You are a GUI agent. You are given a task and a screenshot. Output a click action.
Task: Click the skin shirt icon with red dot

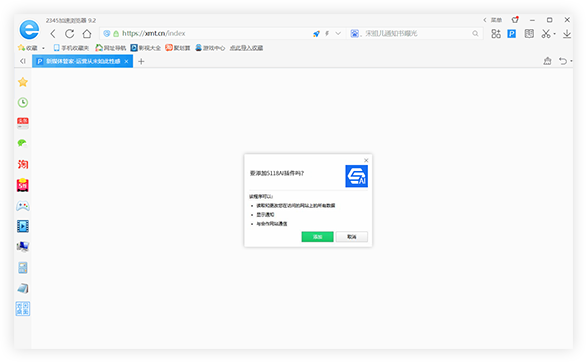point(515,19)
